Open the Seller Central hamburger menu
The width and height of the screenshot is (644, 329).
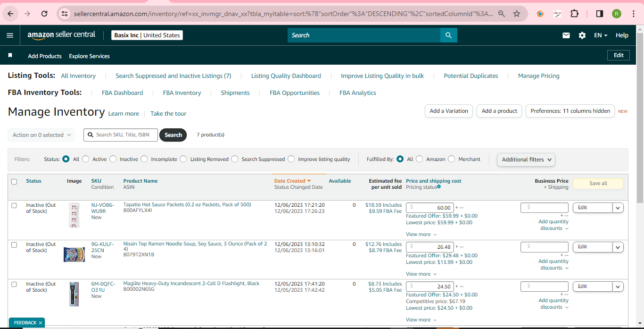(10, 35)
